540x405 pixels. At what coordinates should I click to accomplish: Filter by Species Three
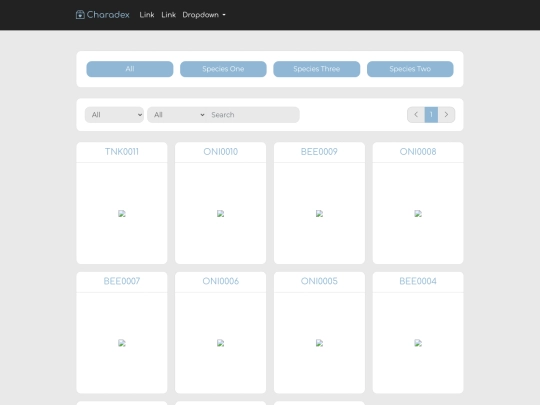click(316, 69)
